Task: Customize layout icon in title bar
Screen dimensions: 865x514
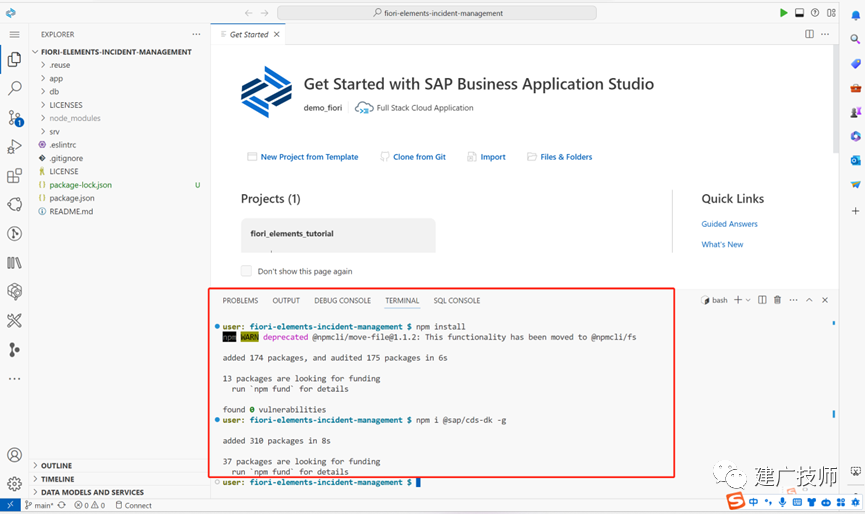Action: pyautogui.click(x=831, y=13)
